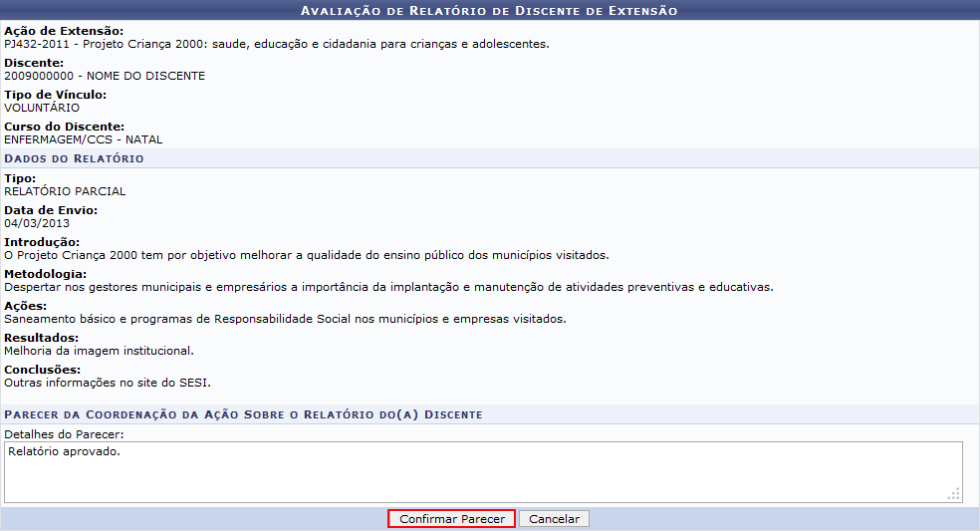Image resolution: width=980 pixels, height=531 pixels.
Task: Click the Ação de Extensão label
Action: 64,31
